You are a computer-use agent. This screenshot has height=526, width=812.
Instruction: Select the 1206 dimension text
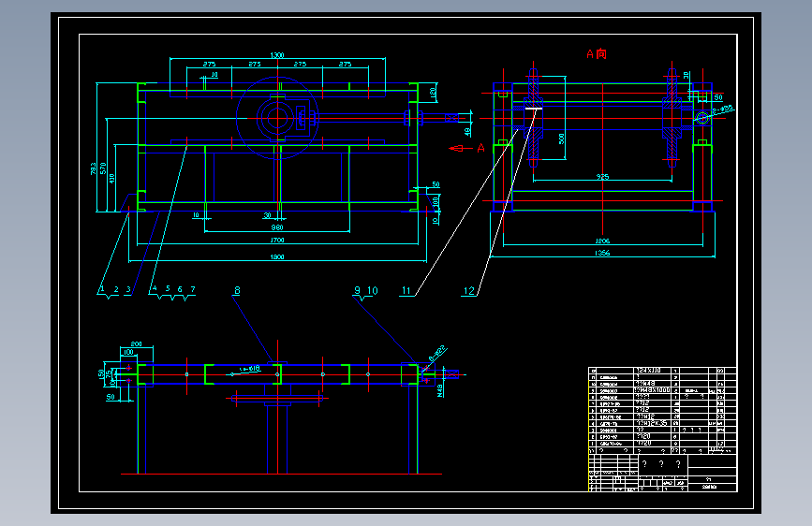point(602,241)
